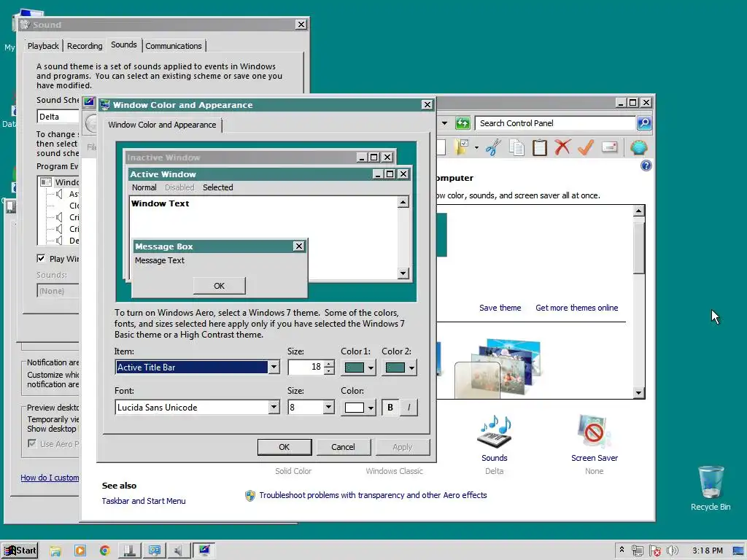Click the folder options icon in toolbar
Screen dimensions: 747x560
461,147
